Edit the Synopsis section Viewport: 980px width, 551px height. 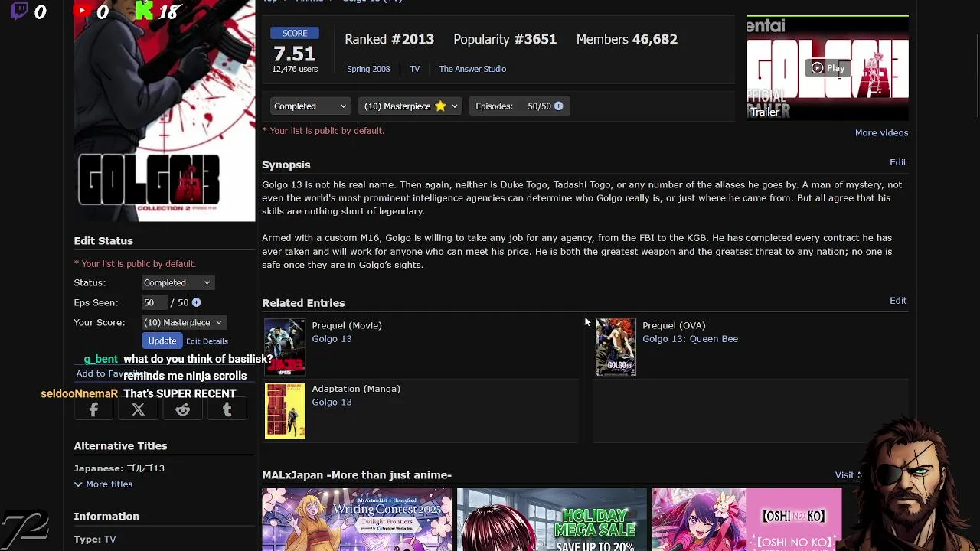[x=898, y=162]
